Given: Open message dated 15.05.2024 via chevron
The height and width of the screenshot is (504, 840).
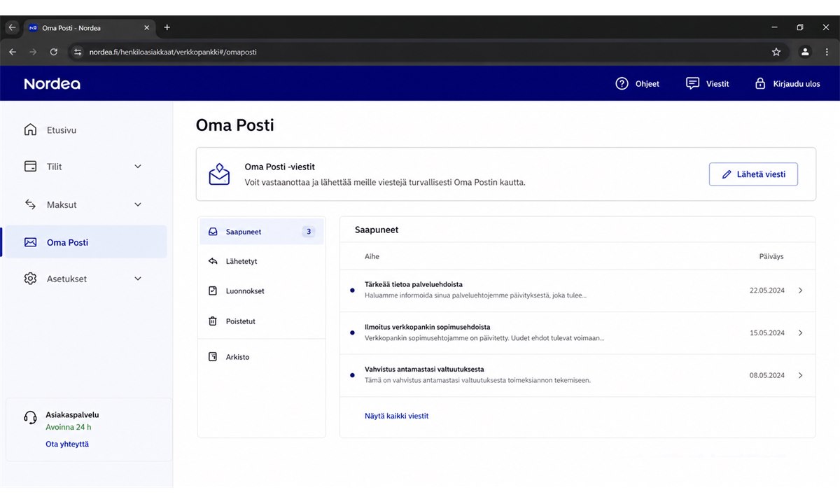Looking at the screenshot, I should [x=801, y=332].
